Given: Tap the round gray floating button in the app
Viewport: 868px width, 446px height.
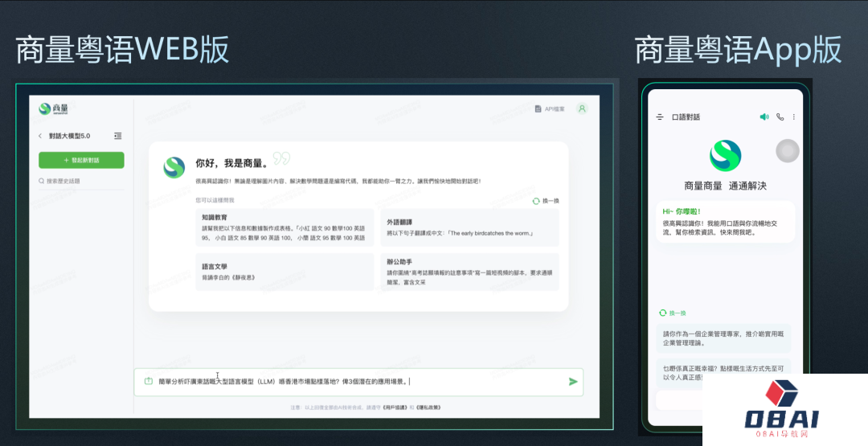Looking at the screenshot, I should point(788,151).
